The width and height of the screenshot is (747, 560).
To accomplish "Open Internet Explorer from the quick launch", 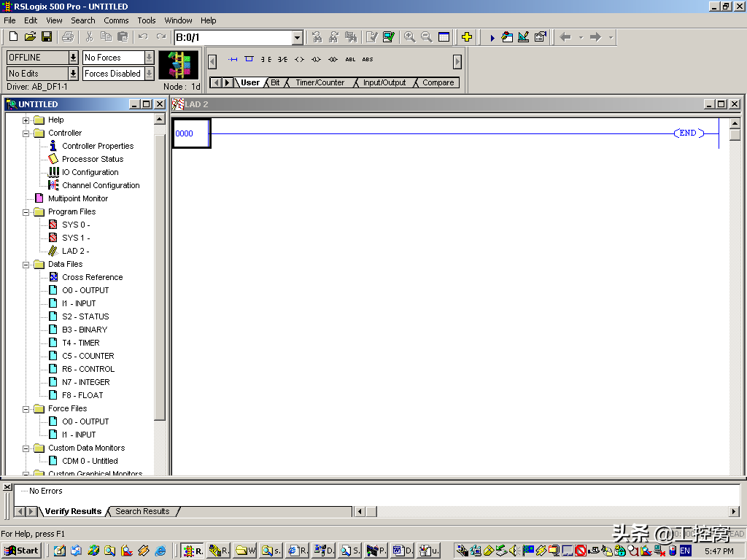I will pyautogui.click(x=160, y=551).
